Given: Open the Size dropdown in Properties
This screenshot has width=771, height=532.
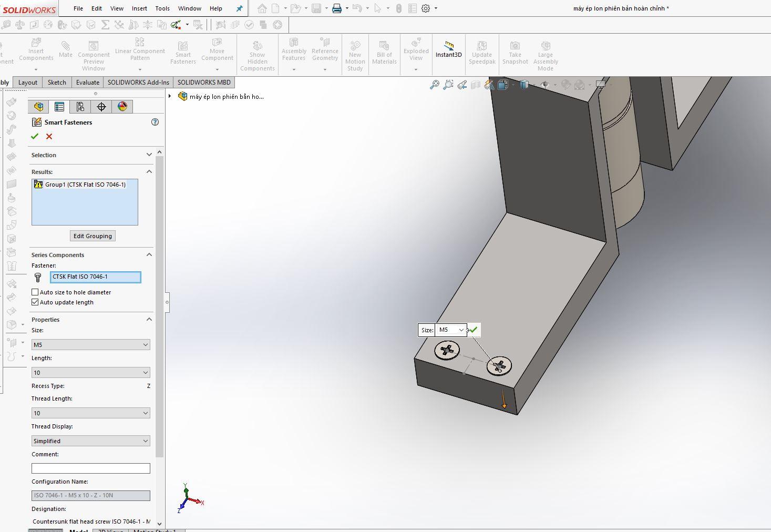Looking at the screenshot, I should tap(90, 345).
